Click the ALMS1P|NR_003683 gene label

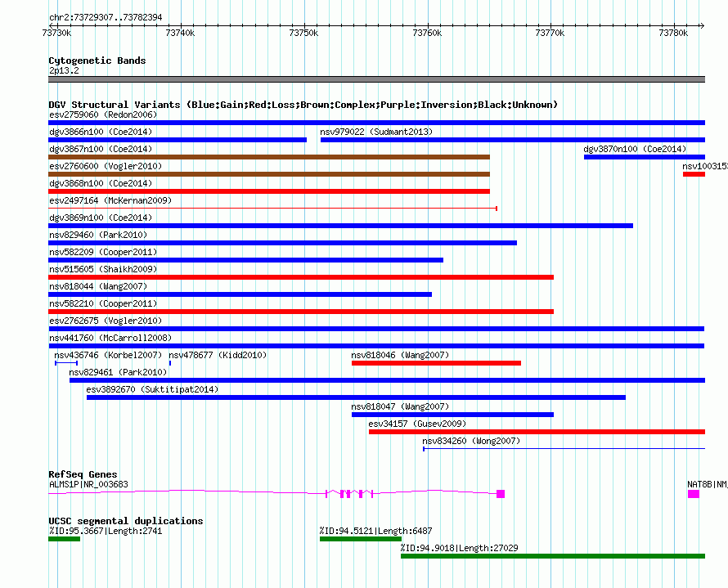tap(88, 484)
